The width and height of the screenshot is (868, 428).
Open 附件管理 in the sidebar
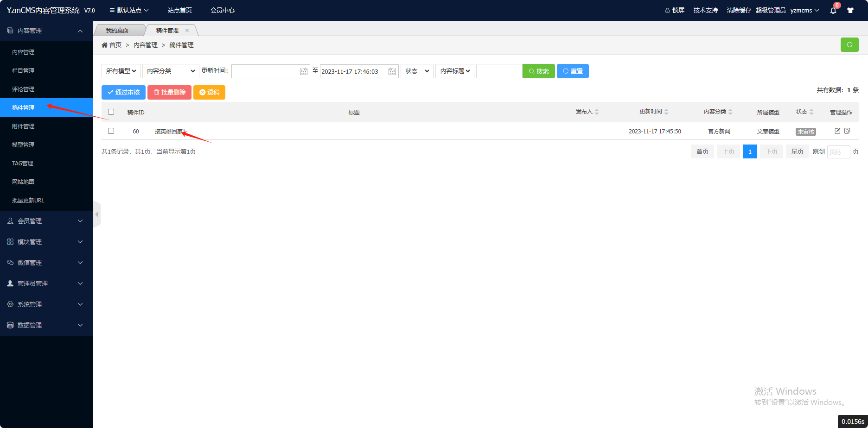[x=46, y=126]
